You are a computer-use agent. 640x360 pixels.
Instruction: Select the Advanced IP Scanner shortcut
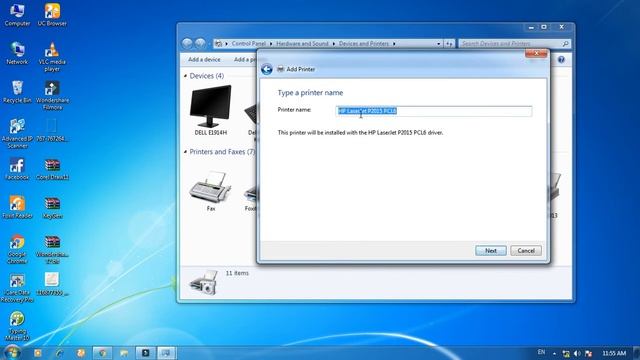pyautogui.click(x=17, y=133)
